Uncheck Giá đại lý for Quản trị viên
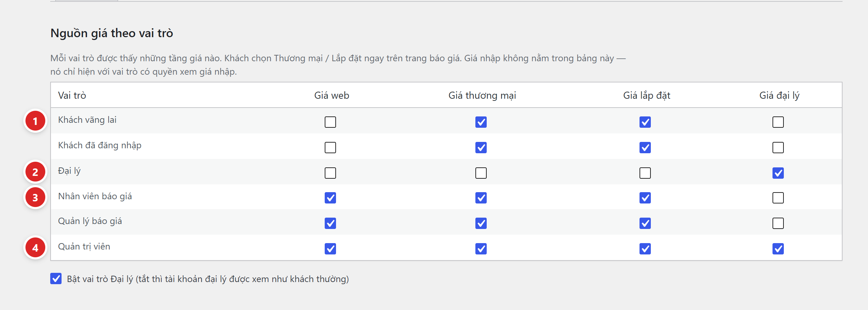868x310 pixels. coord(778,249)
